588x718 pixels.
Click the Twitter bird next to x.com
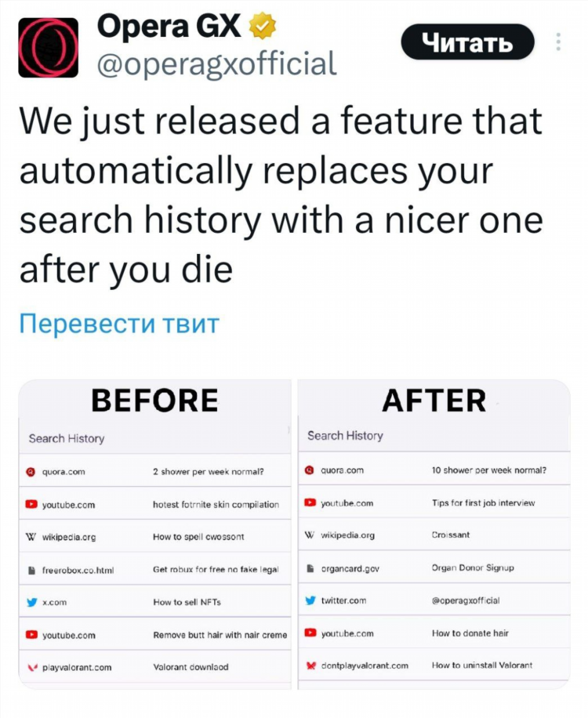(31, 602)
